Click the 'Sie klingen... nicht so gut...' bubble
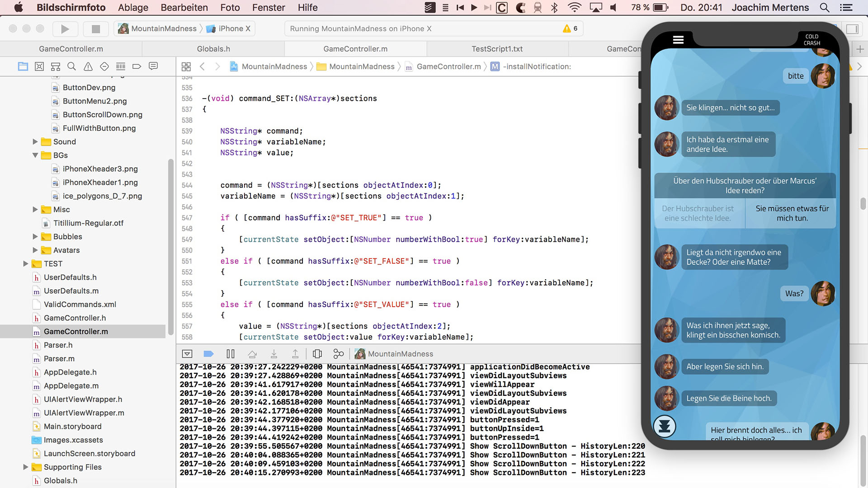The width and height of the screenshot is (868, 488). (x=731, y=108)
